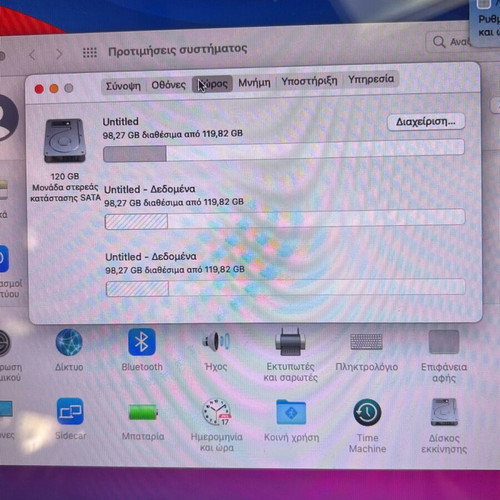Open the Ήχος (Sound) preferences icon
The height and width of the screenshot is (500, 500).
[216, 341]
